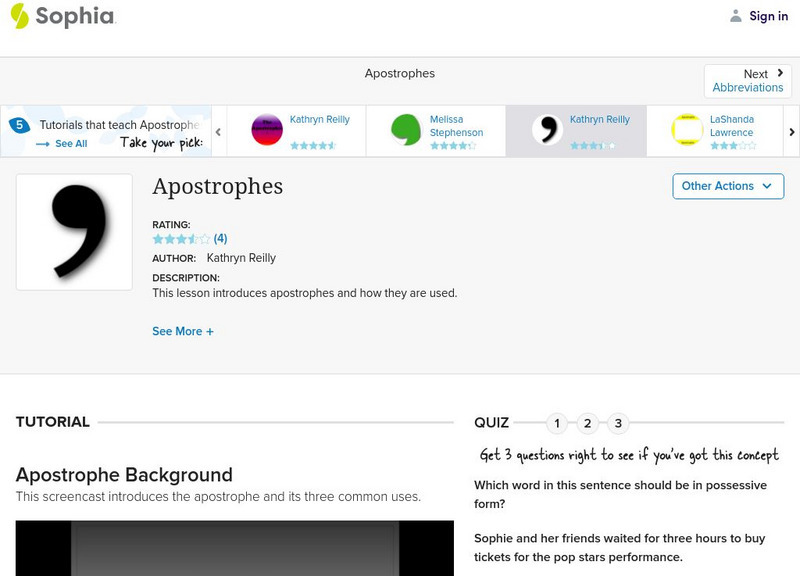This screenshot has width=800, height=576.
Task: Open quiz question 2
Action: [588, 423]
